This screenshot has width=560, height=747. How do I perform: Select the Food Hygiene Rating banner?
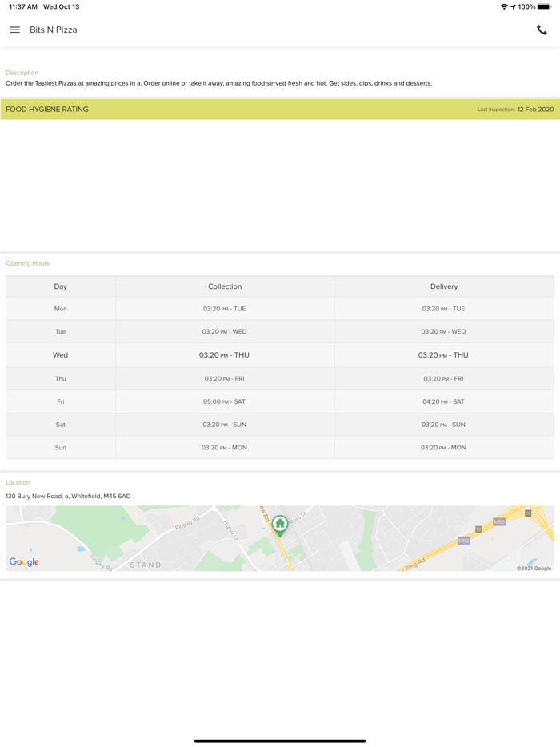click(280, 109)
